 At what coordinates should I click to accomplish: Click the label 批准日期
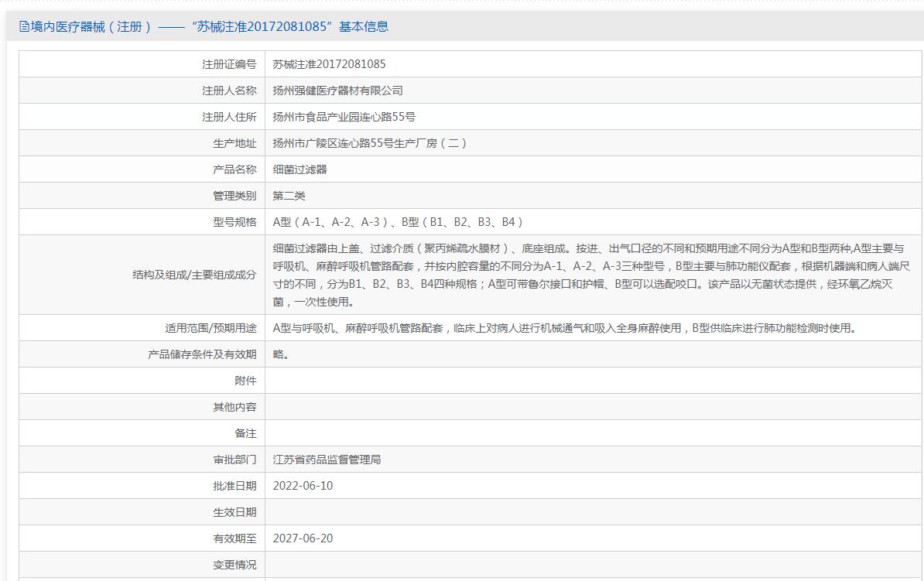coord(234,486)
